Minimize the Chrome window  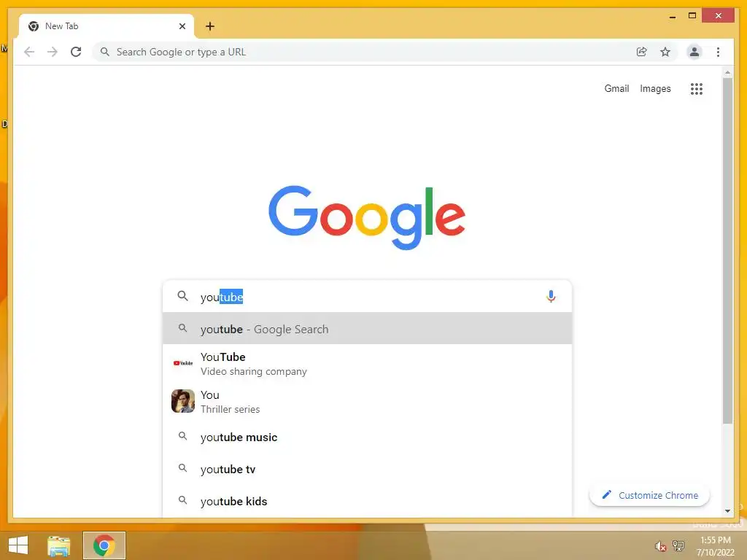pos(672,17)
